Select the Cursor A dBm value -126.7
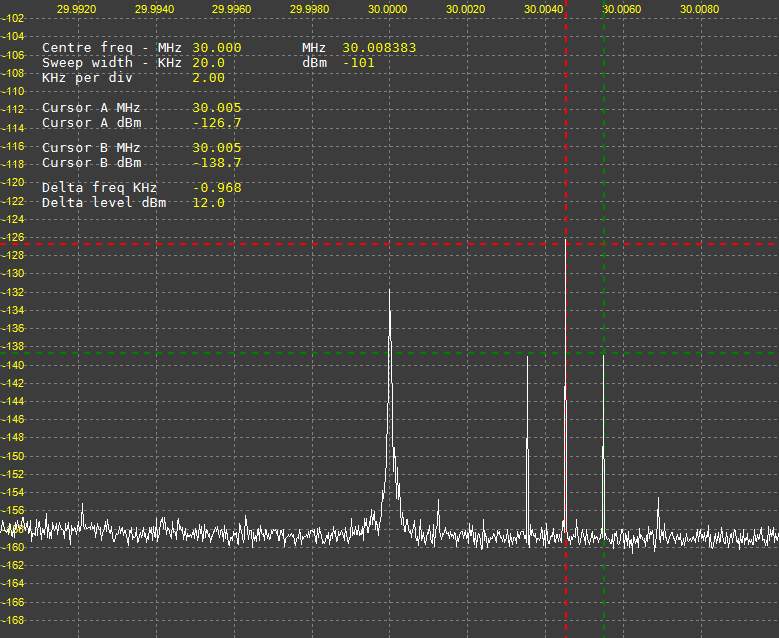 217,123
